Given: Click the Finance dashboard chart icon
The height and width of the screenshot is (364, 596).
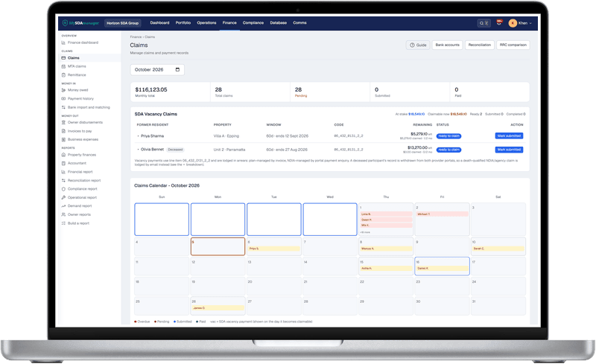Looking at the screenshot, I should [63, 42].
